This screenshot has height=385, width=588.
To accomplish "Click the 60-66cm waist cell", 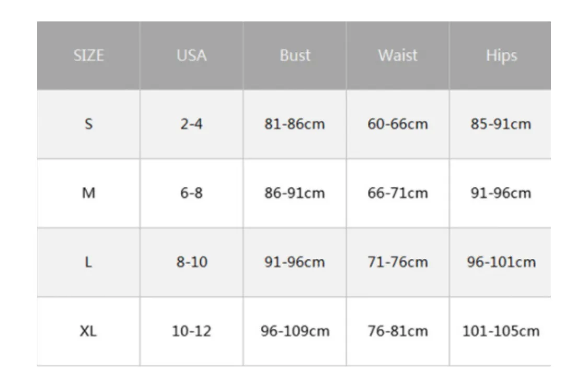I will tap(398, 124).
